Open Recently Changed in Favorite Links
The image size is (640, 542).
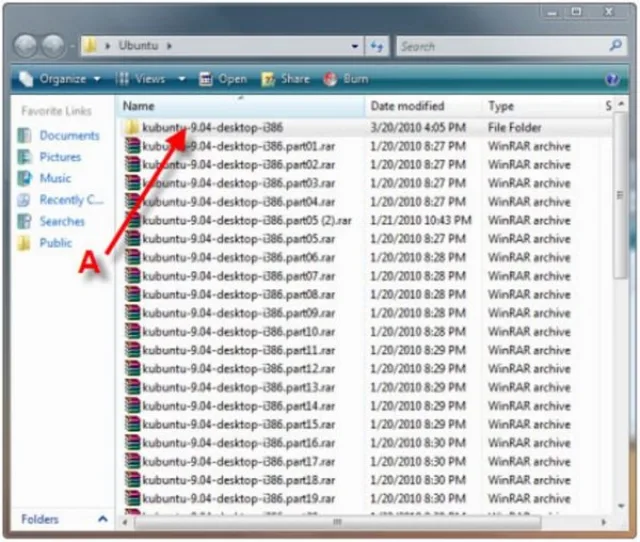pyautogui.click(x=71, y=200)
